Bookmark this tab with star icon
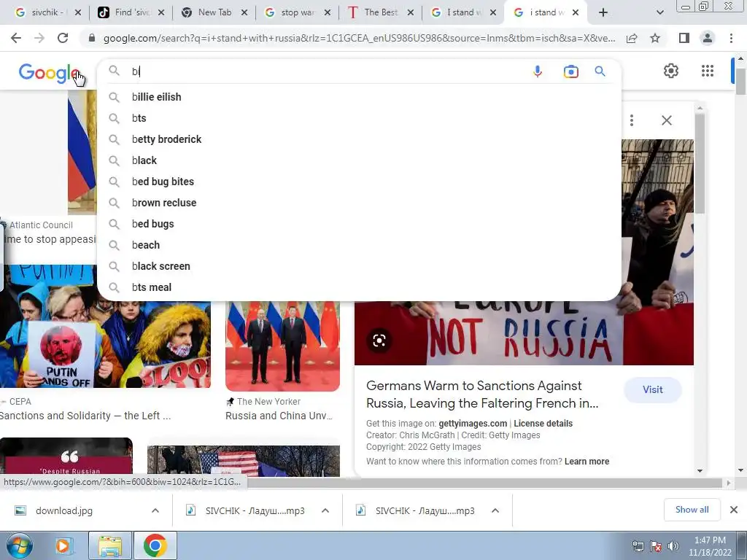Screen dimensions: 747x560 655,38
